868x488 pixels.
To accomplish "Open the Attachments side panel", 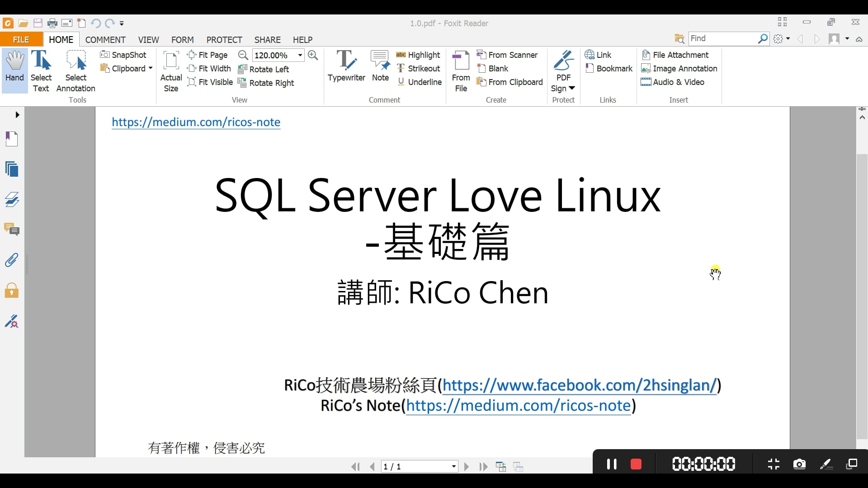I will pyautogui.click(x=12, y=260).
